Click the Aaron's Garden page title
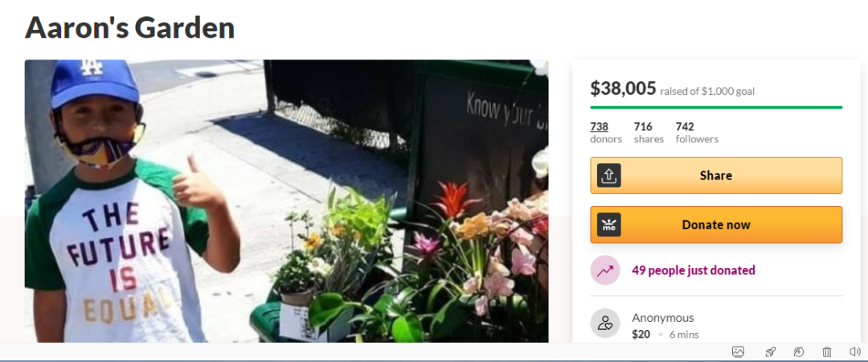Image resolution: width=868 pixels, height=362 pixels. [x=130, y=27]
